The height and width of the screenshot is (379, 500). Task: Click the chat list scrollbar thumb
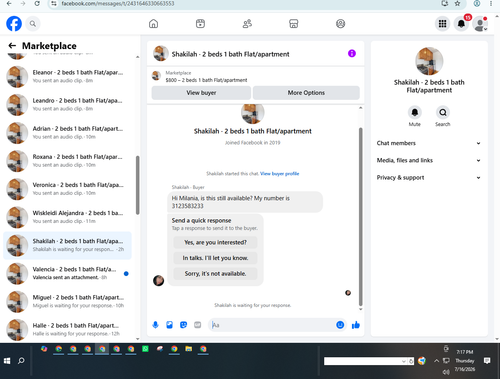(x=137, y=185)
